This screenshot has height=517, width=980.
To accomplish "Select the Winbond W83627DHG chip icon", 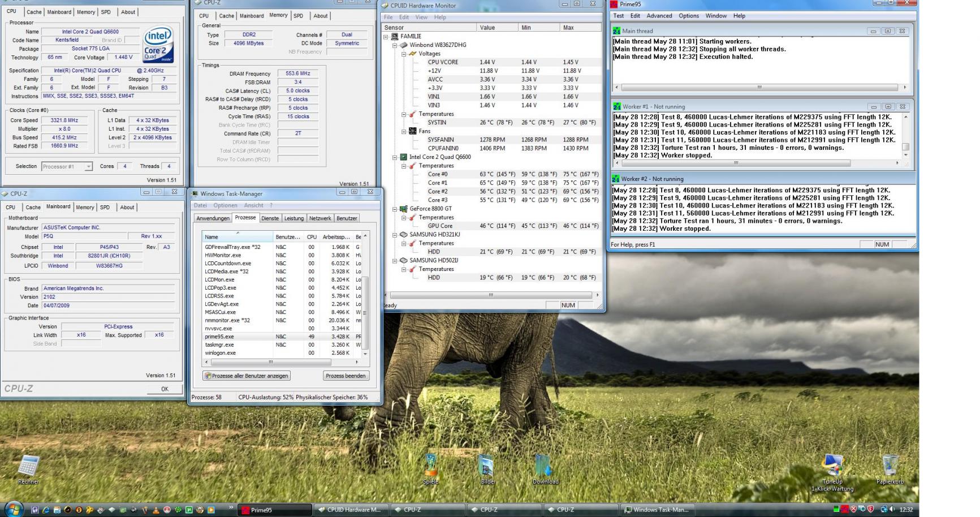I will 404,45.
